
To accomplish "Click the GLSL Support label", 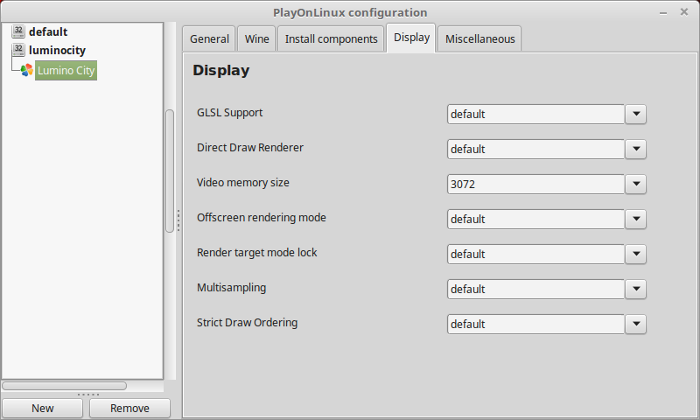I will [229, 112].
